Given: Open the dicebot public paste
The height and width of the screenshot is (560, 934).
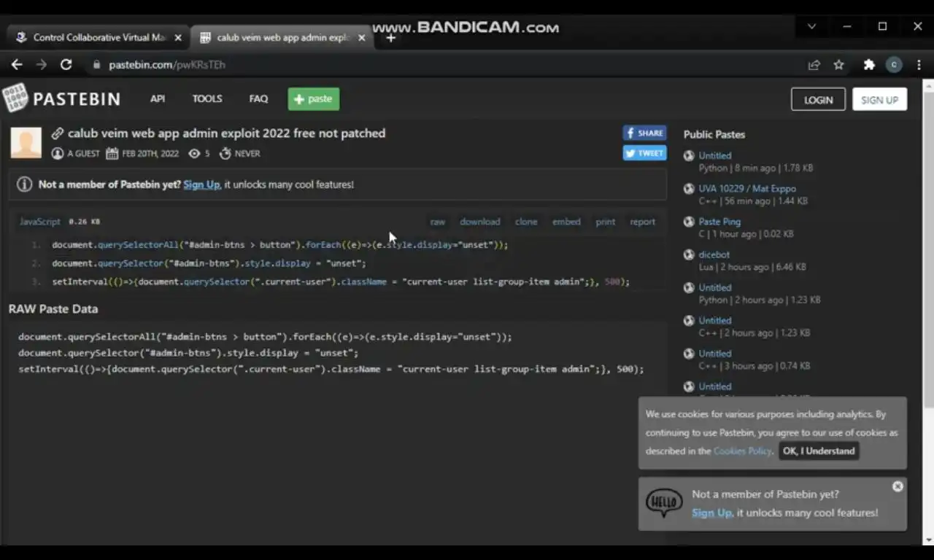Looking at the screenshot, I should click(x=714, y=254).
